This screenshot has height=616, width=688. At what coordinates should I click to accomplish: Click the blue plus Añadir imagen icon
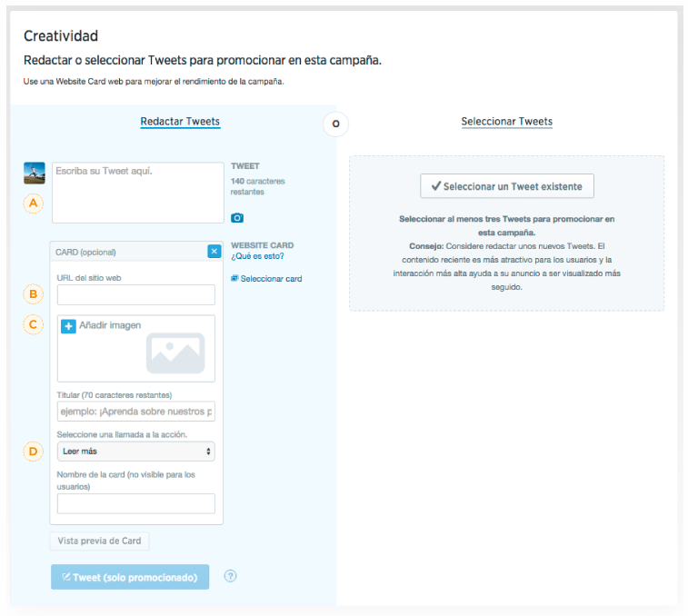[68, 326]
